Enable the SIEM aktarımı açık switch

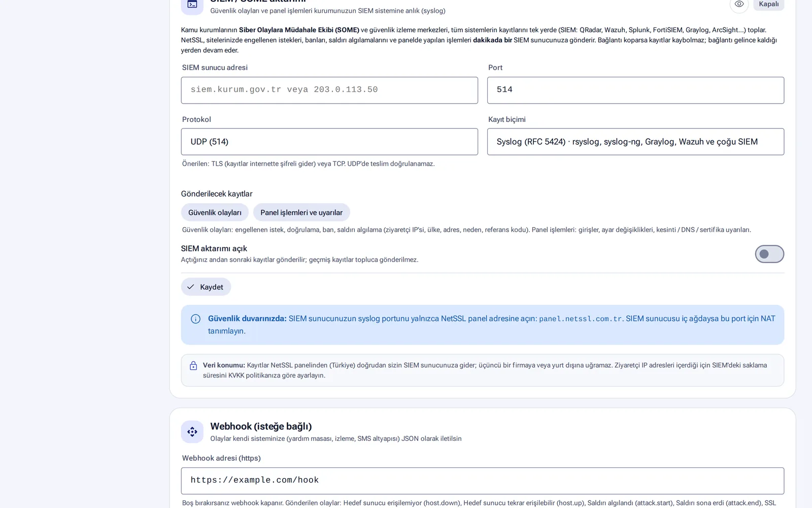coord(769,254)
